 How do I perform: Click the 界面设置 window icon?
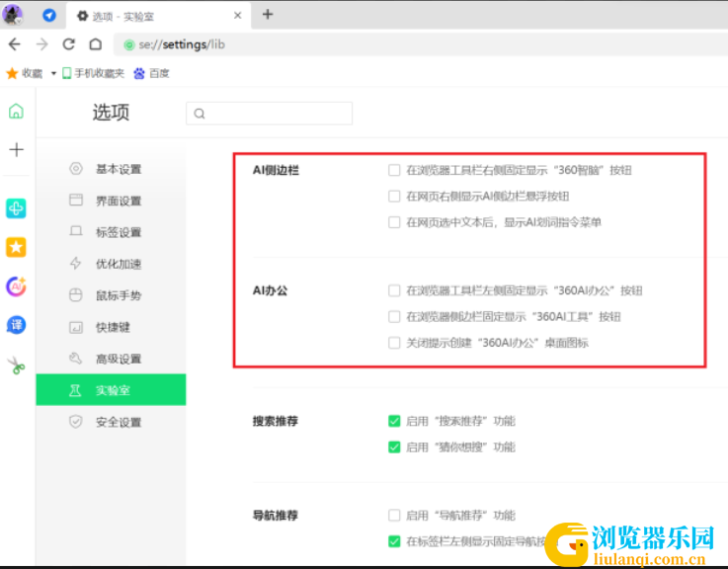point(76,200)
